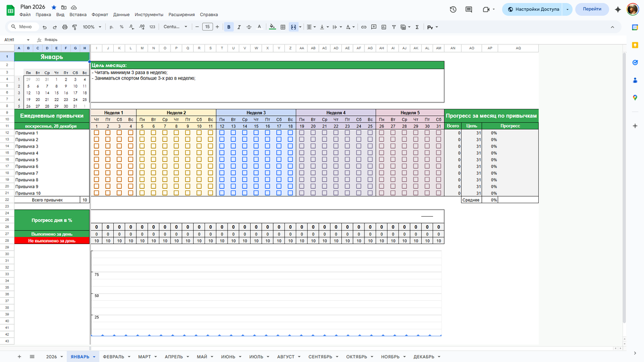The height and width of the screenshot is (362, 644).
Task: Check Привычка 4 box for day 4
Action: point(131,153)
